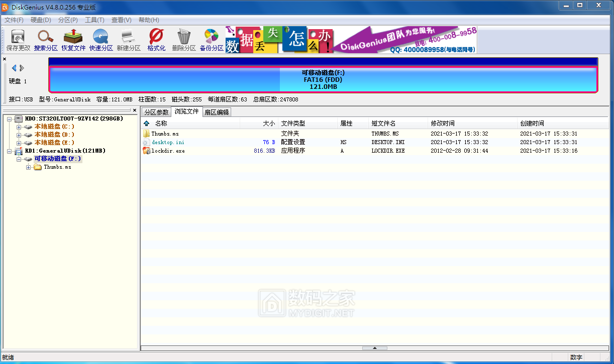Expand the Thumbs.ms folder in tree
Viewport: 614px width, 364px height.
29,167
